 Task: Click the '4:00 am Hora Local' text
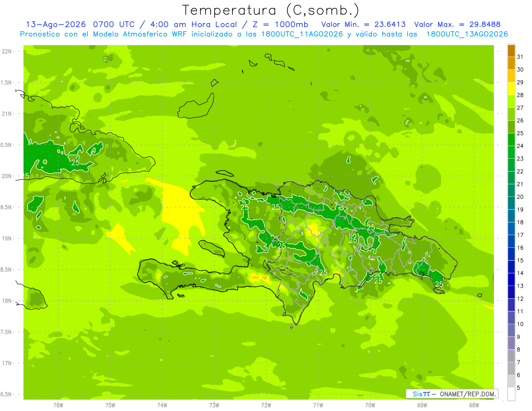tap(192, 24)
